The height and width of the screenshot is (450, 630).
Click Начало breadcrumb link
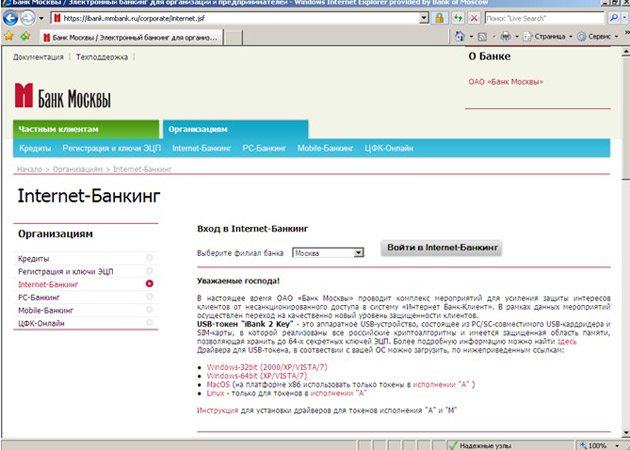(x=29, y=170)
